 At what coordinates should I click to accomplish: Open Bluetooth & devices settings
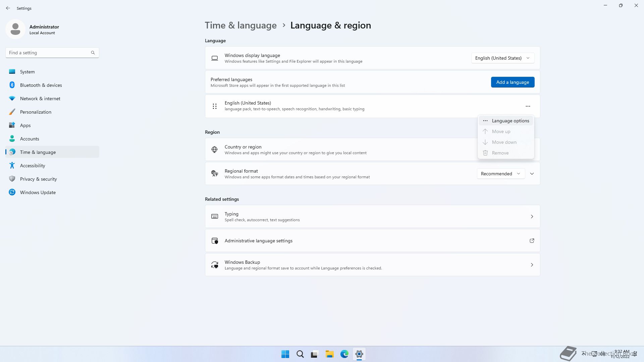(x=41, y=85)
